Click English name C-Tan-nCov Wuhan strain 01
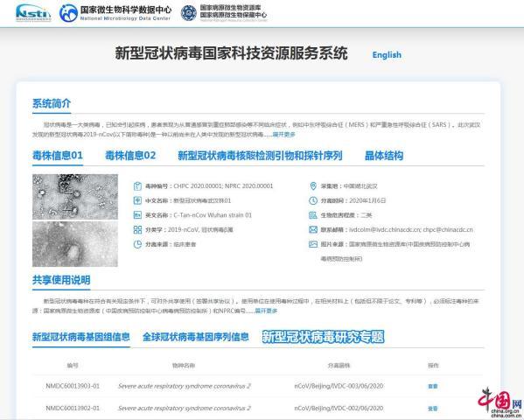 click(x=213, y=215)
